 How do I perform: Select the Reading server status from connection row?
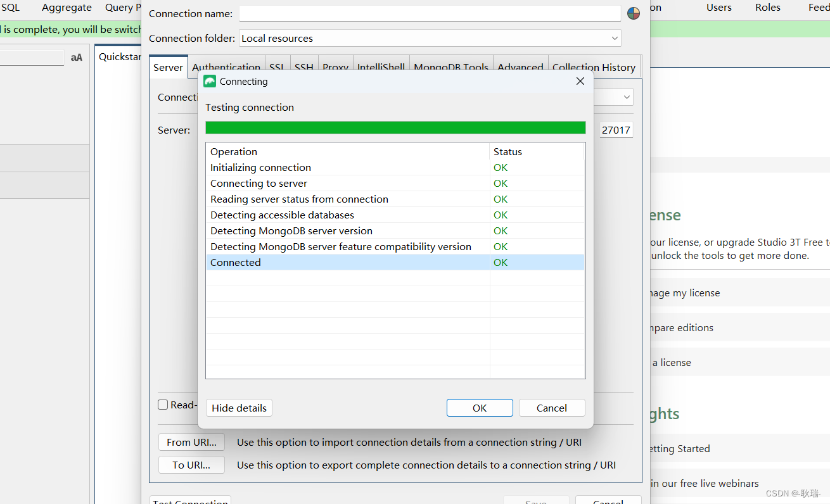[395, 199]
